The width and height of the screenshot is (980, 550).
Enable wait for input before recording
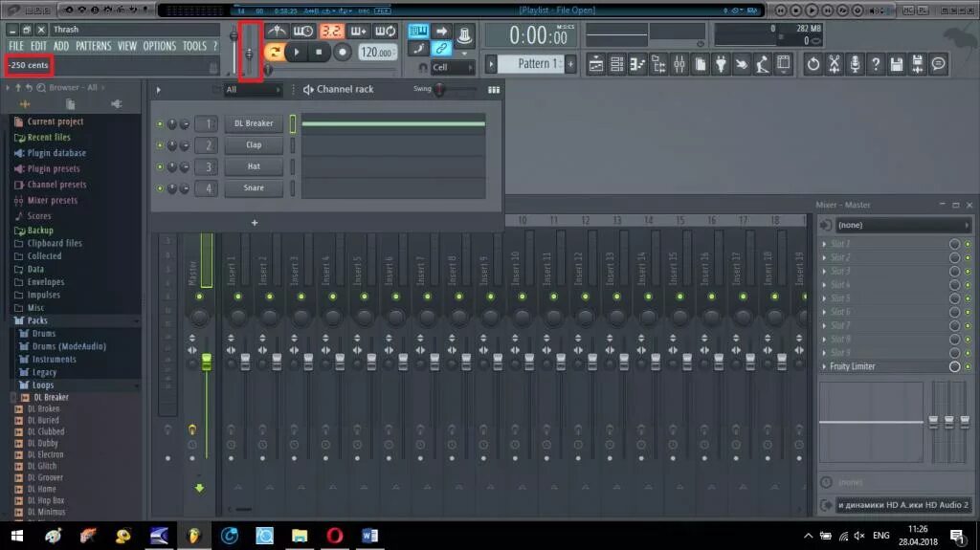303,32
